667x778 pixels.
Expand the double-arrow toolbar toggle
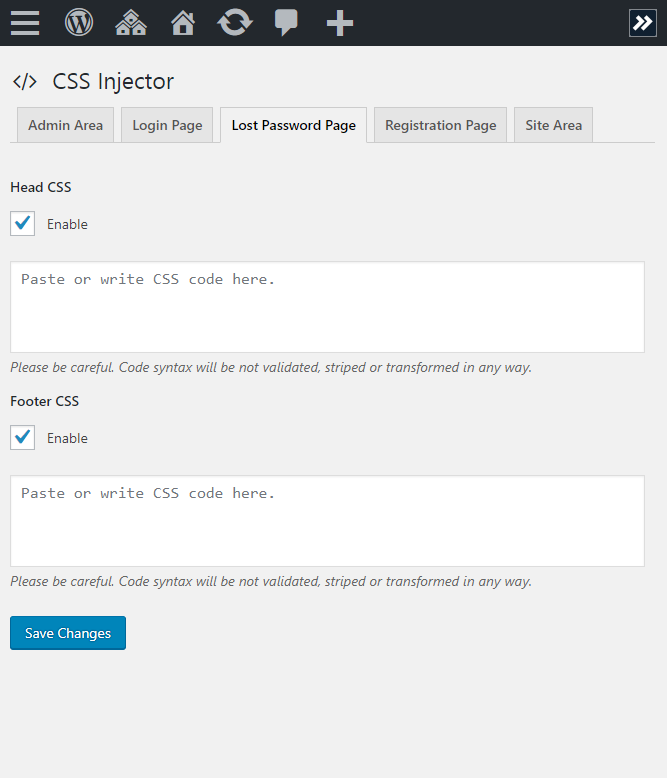[643, 23]
